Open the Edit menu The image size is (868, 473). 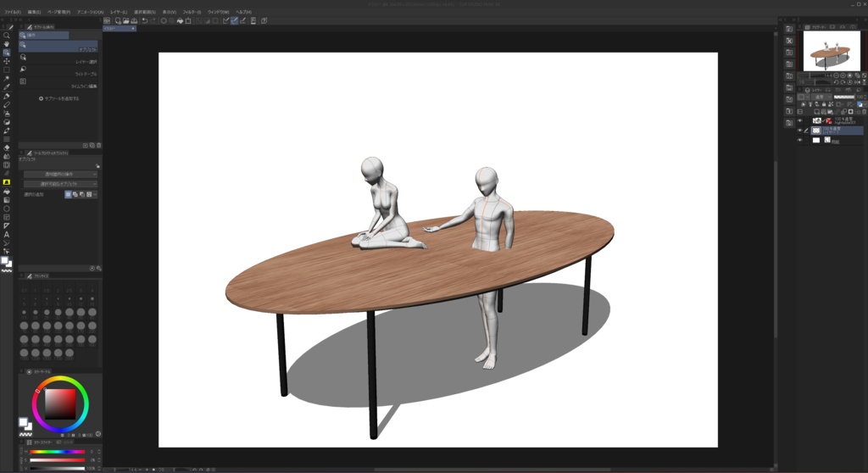(x=34, y=12)
